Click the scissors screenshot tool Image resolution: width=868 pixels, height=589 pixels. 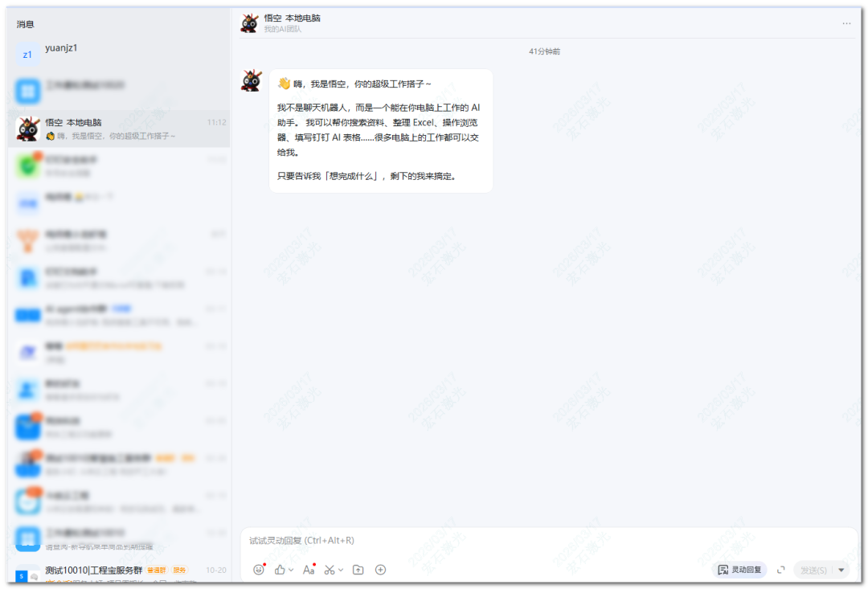pos(330,570)
